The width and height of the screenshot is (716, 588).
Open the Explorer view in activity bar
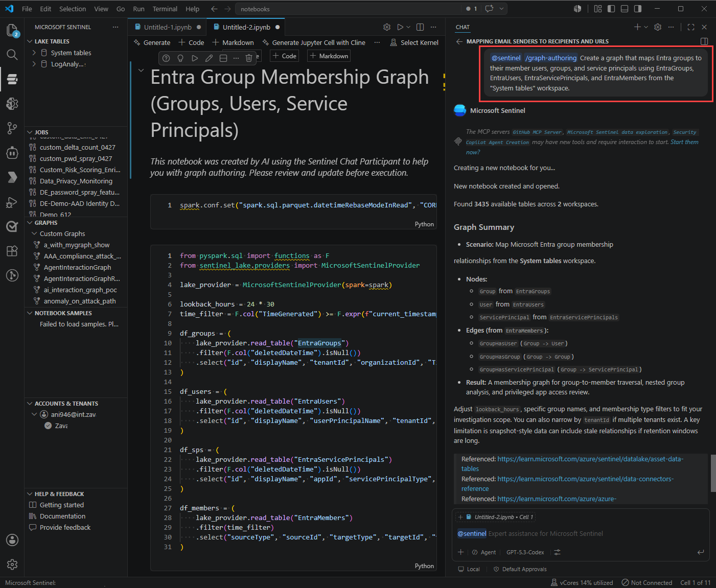(x=12, y=31)
